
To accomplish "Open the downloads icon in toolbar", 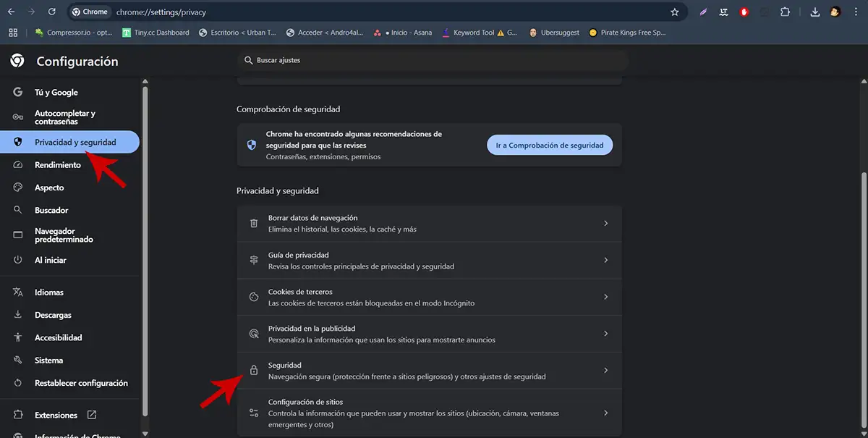I will tap(815, 12).
